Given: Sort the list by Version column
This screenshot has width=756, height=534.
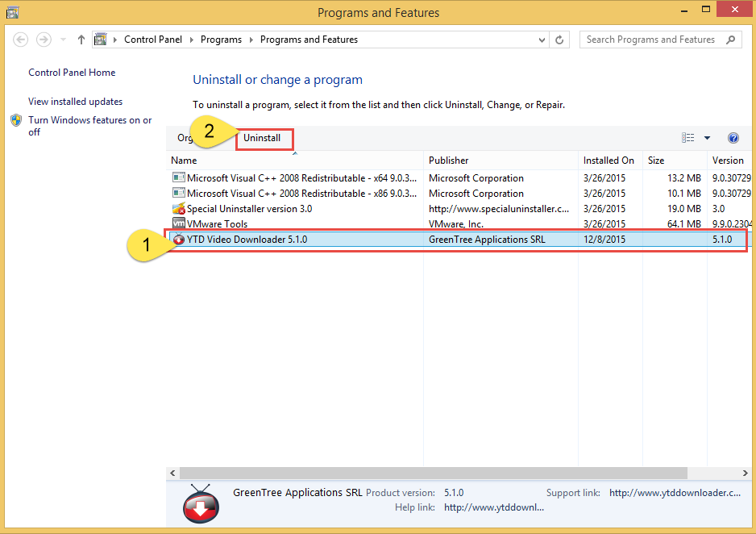Looking at the screenshot, I should [729, 161].
